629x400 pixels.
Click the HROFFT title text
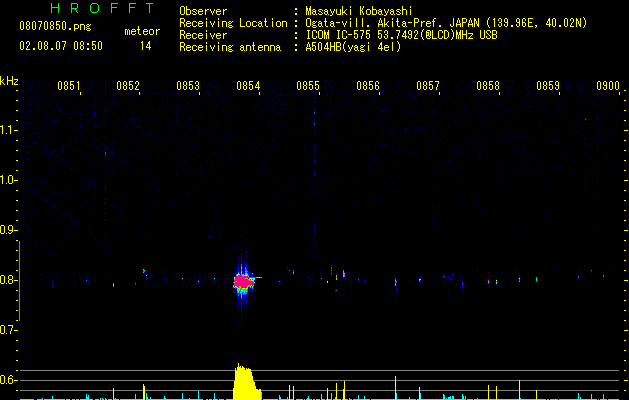pyautogui.click(x=103, y=8)
